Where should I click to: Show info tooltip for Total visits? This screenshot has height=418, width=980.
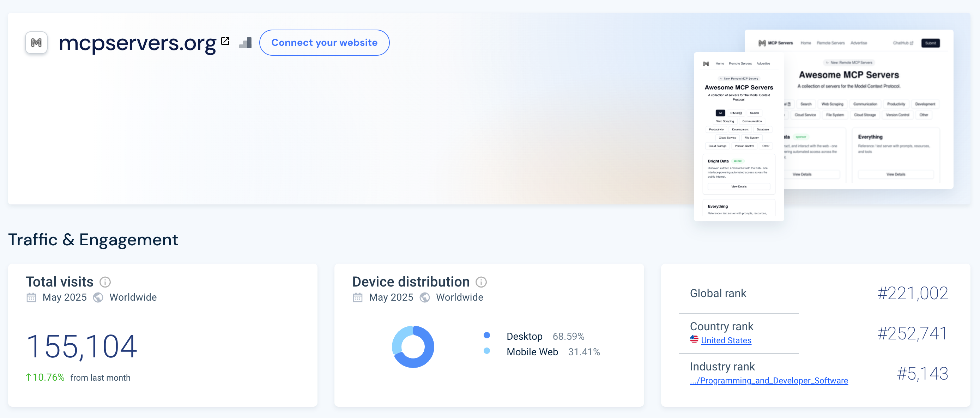tap(105, 282)
